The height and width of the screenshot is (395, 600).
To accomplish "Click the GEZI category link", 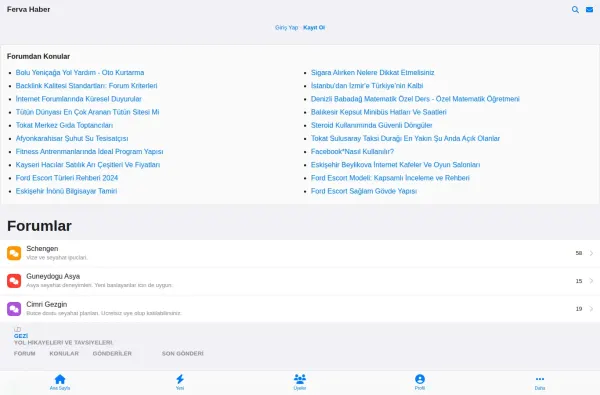I will [x=21, y=336].
